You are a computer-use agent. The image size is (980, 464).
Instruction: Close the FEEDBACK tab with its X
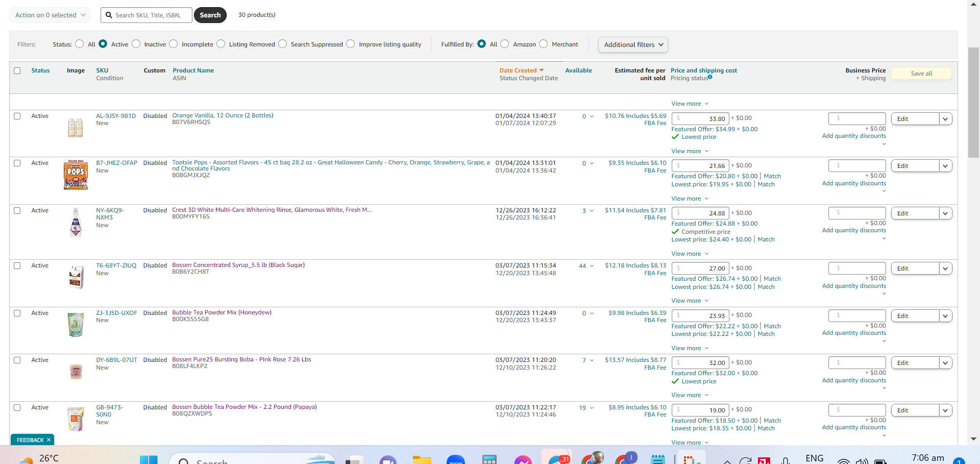(49, 440)
